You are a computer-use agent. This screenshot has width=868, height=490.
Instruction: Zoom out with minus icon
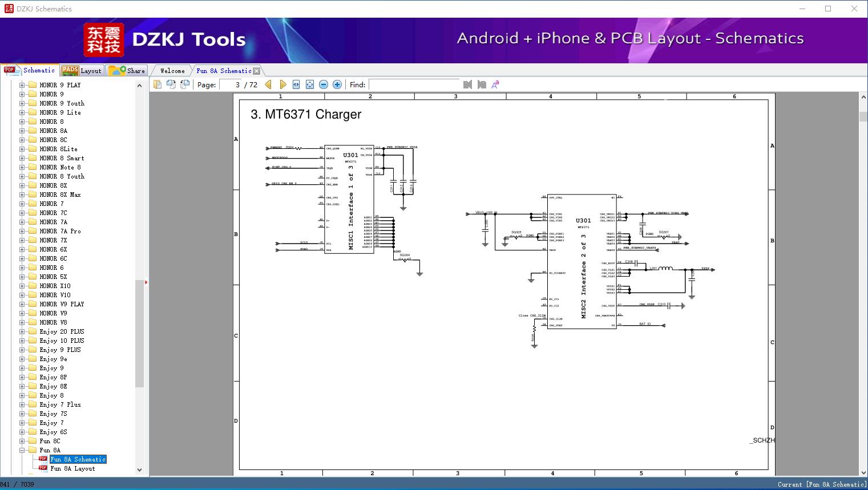(324, 84)
